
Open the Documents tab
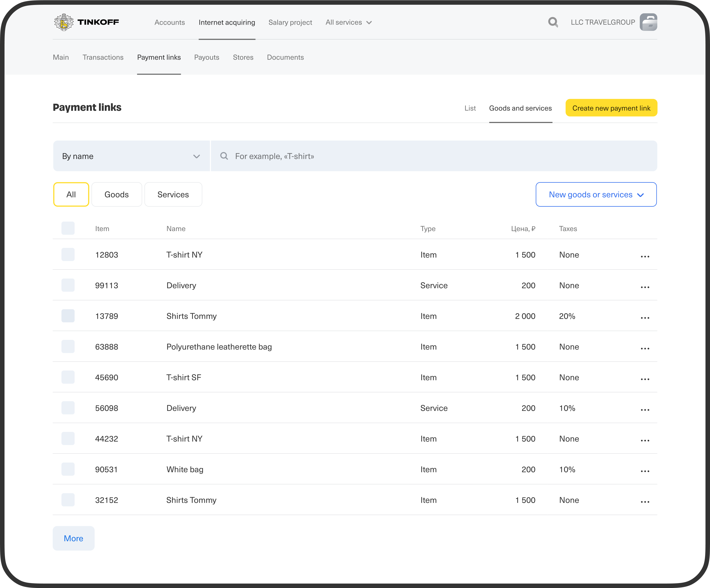pos(285,57)
